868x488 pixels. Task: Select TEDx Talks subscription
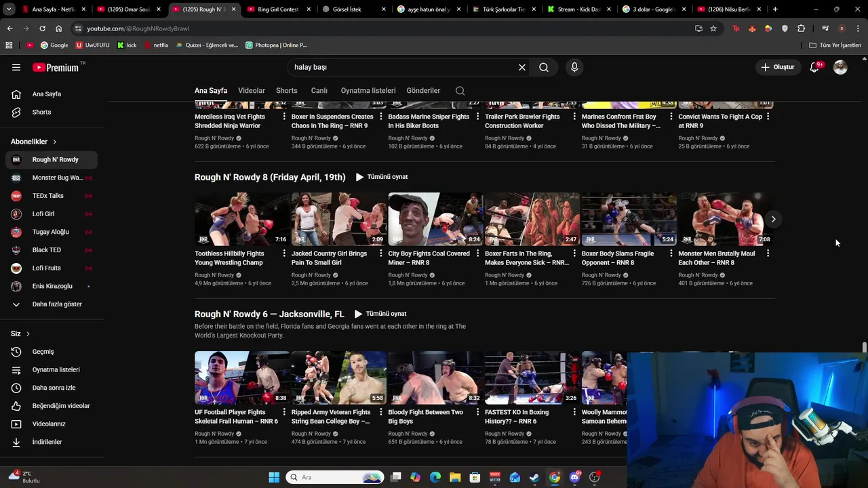[x=52, y=196]
